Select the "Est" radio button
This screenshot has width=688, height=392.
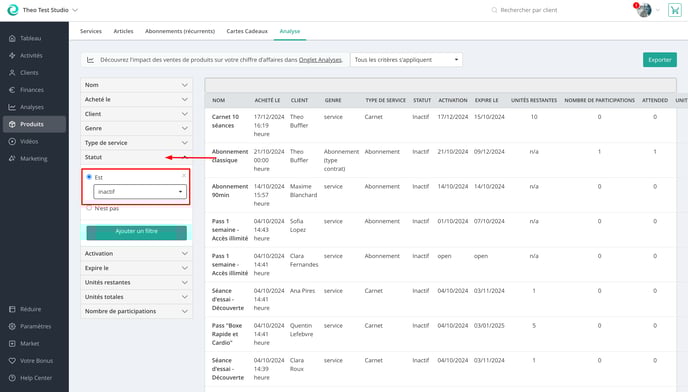click(x=89, y=177)
